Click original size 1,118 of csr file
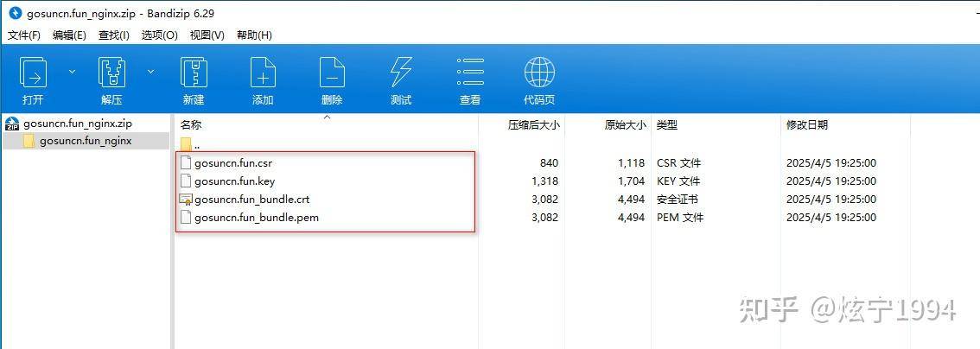The width and height of the screenshot is (980, 349). click(x=631, y=163)
